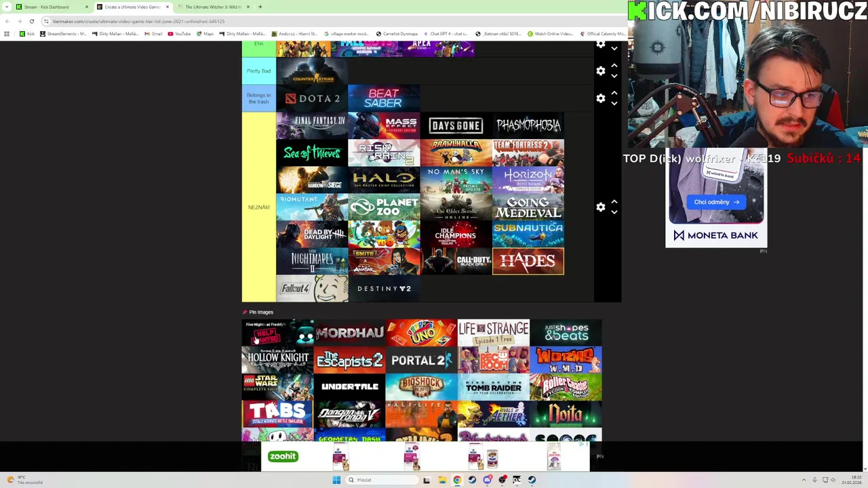Open File Explorer from taskbar
The width and height of the screenshot is (868, 488).
coord(441,480)
